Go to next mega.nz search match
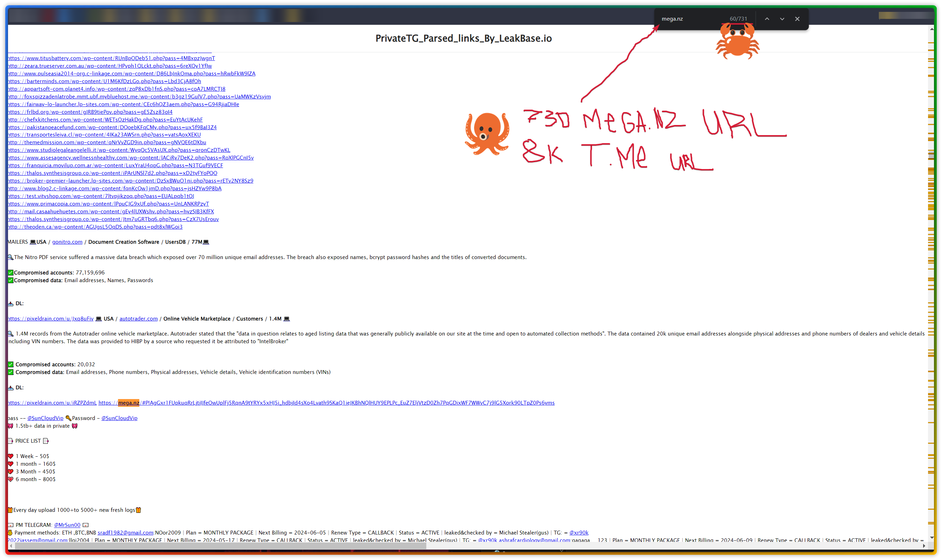Screen dimensions: 942x560 pos(782,19)
